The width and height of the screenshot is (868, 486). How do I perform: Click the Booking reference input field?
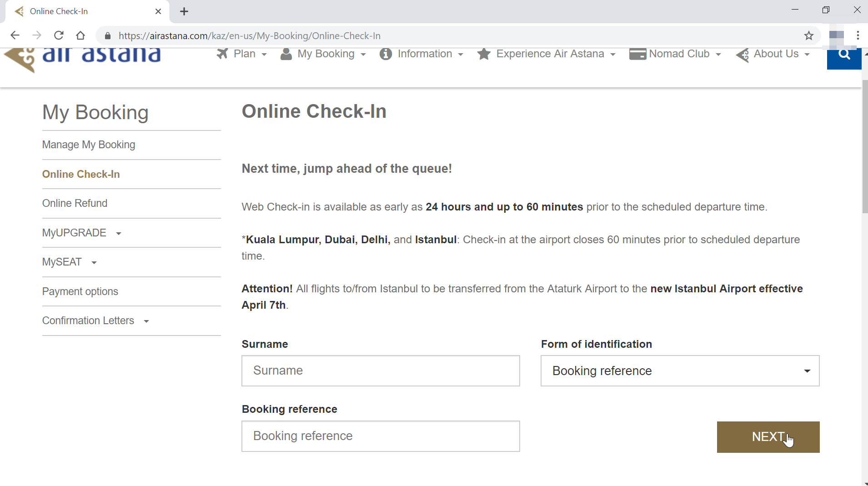pyautogui.click(x=381, y=436)
